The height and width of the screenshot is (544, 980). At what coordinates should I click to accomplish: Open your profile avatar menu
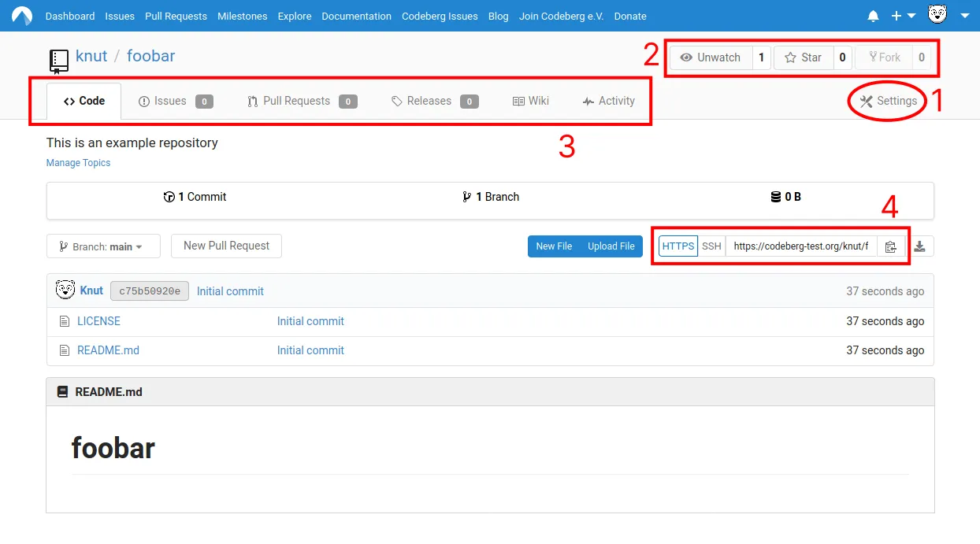tap(937, 16)
